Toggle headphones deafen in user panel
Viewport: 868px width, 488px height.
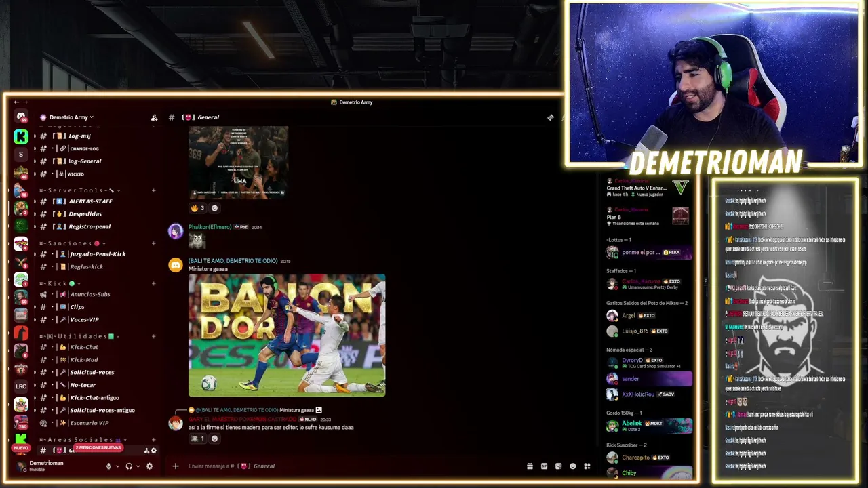click(129, 466)
